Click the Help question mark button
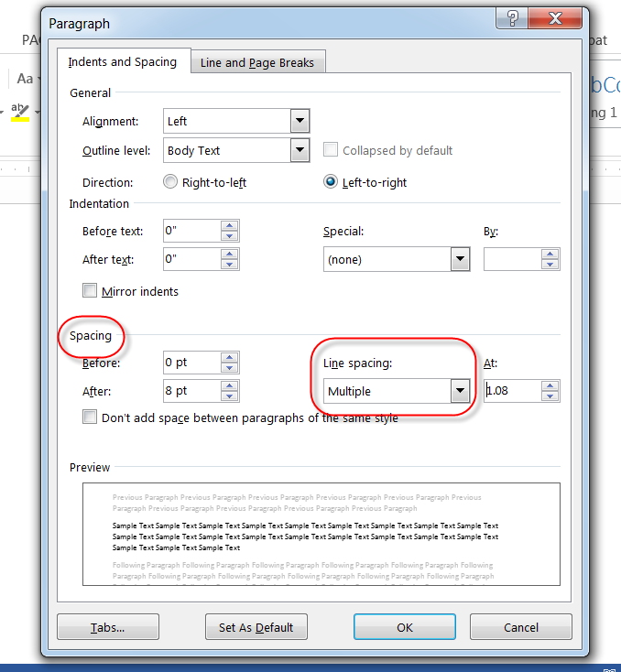The image size is (621, 672). tap(512, 19)
